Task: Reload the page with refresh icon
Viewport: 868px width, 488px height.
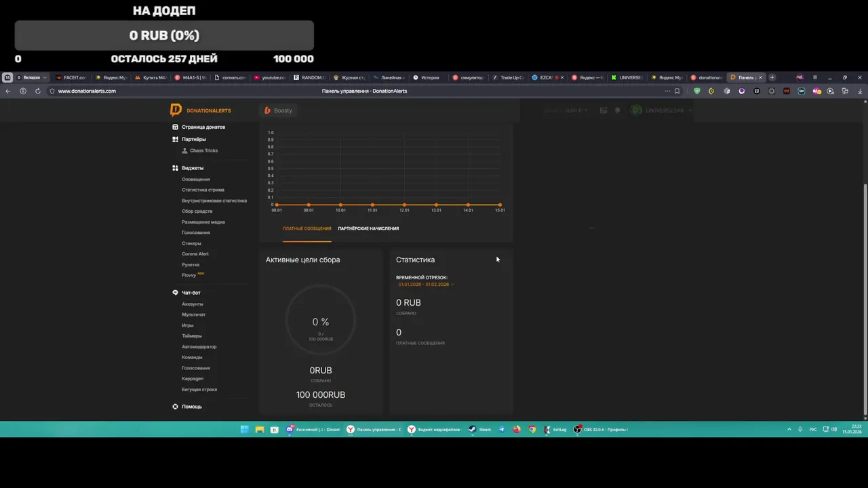Action: [x=37, y=91]
